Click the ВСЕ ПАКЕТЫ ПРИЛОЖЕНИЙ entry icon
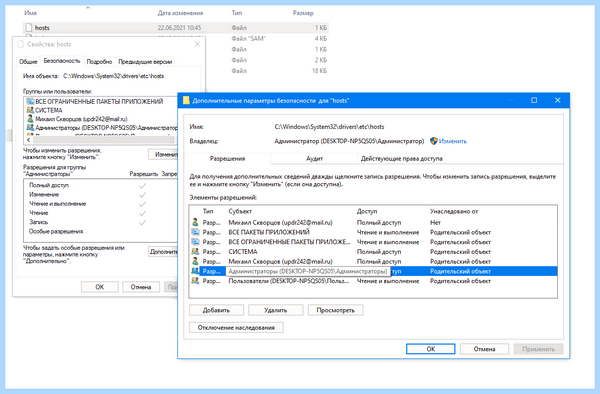 (195, 232)
